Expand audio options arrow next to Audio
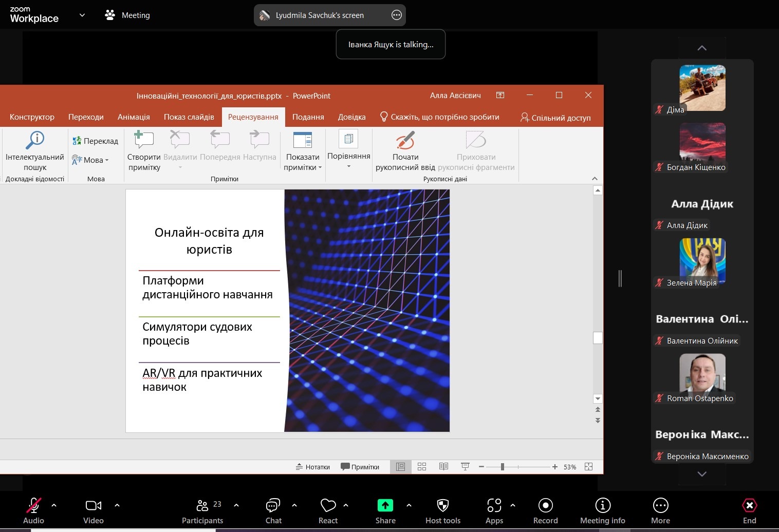Viewport: 779px width, 532px height. (x=54, y=505)
